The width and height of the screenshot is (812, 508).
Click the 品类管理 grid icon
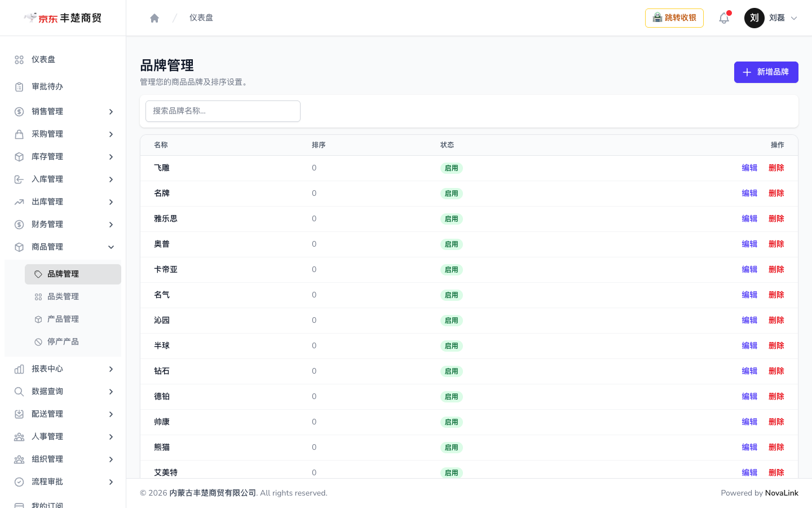tap(38, 297)
